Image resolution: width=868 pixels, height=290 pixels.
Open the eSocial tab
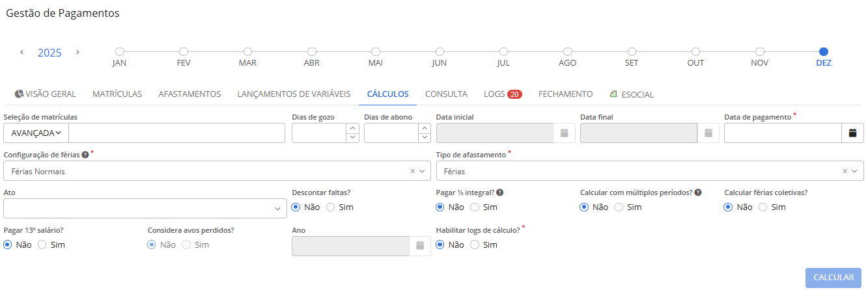pyautogui.click(x=632, y=94)
